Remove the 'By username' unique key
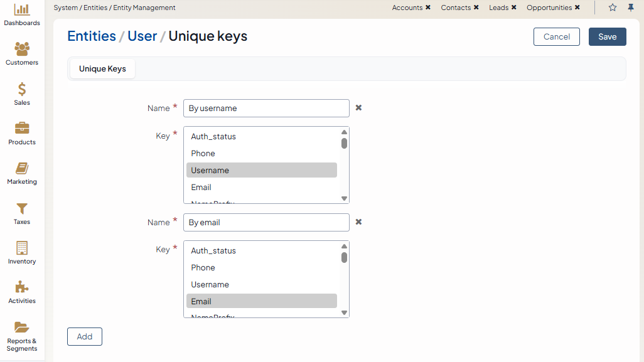Screen dimensions: 644x362 coord(358,108)
